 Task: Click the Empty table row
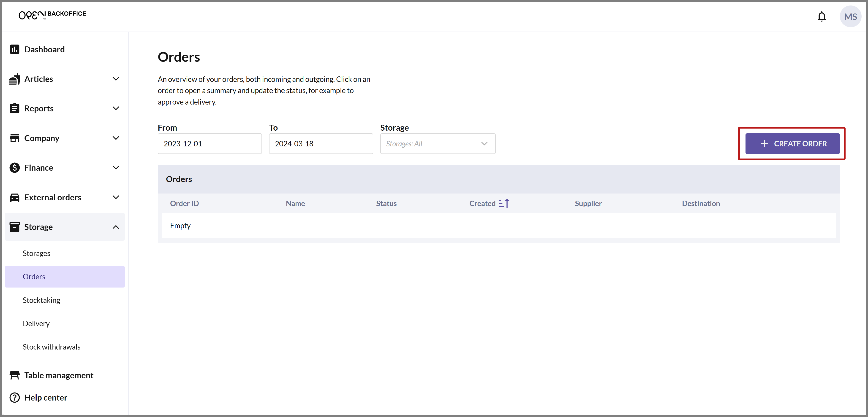pos(498,226)
